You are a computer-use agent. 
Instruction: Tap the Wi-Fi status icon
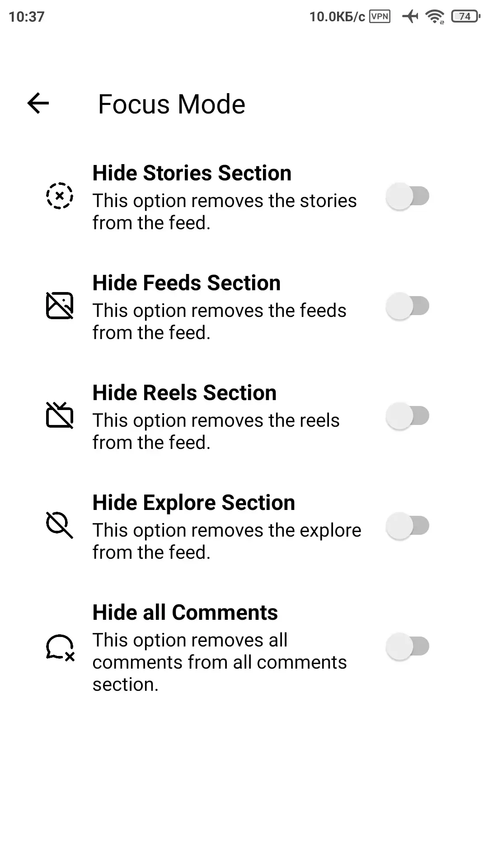435,17
